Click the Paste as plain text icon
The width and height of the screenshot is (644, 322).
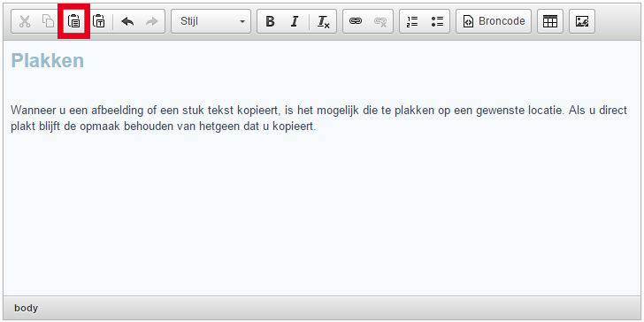point(98,21)
